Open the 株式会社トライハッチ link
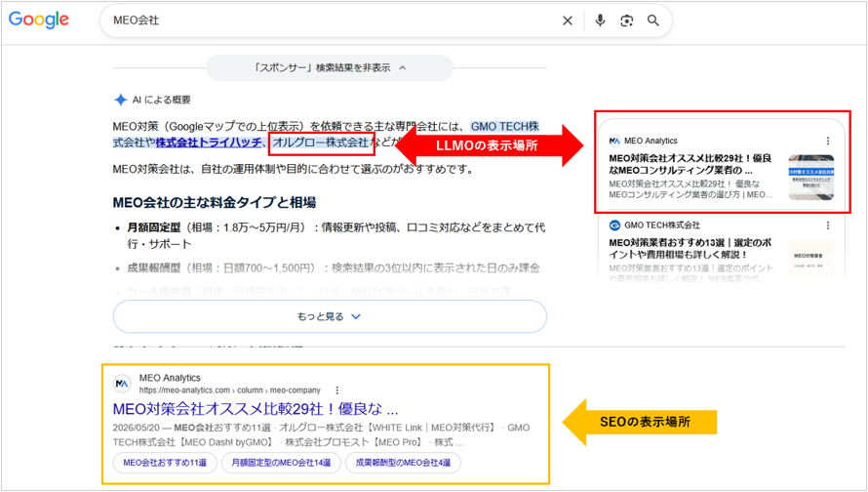 pyautogui.click(x=209, y=143)
